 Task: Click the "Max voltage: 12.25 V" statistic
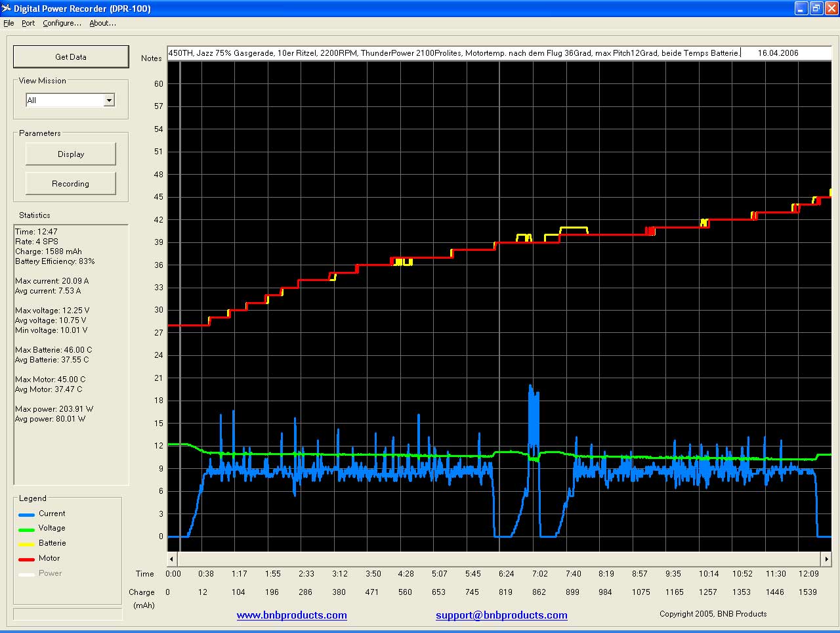coord(52,311)
